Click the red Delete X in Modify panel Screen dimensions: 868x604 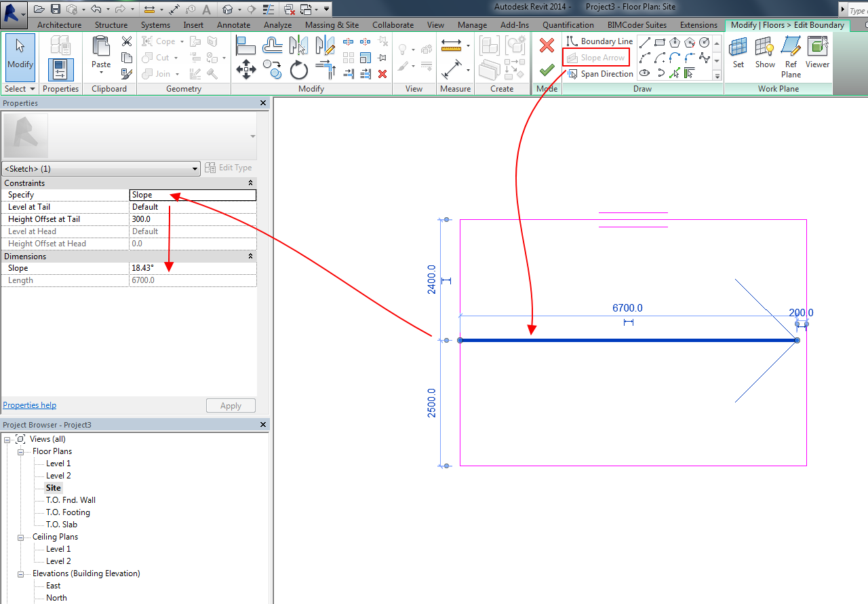point(382,73)
